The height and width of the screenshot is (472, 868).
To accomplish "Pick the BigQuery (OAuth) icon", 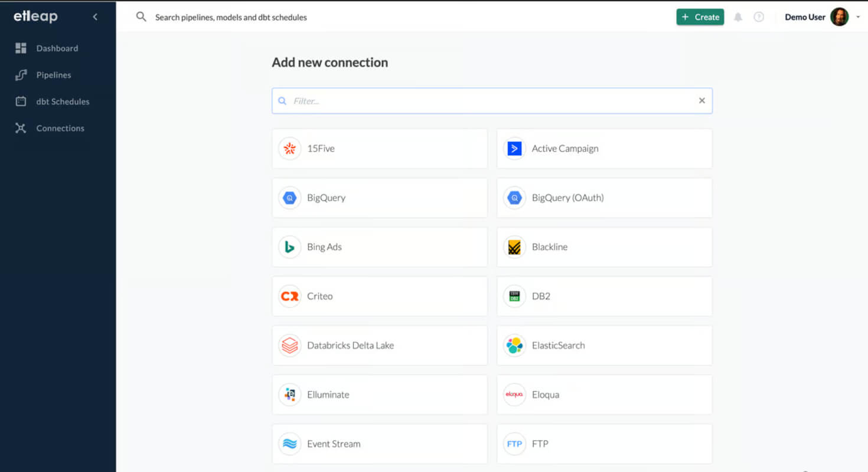I will (514, 198).
